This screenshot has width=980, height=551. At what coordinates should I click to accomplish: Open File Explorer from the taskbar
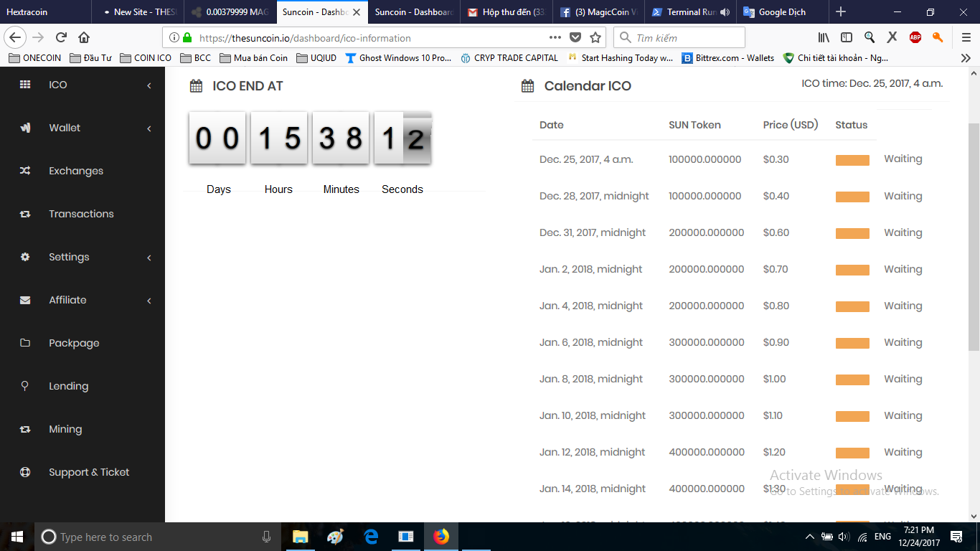[x=300, y=537]
